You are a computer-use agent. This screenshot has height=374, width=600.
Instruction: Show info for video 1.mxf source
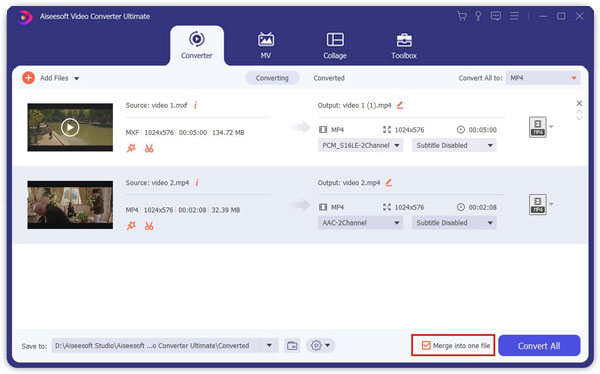point(196,105)
